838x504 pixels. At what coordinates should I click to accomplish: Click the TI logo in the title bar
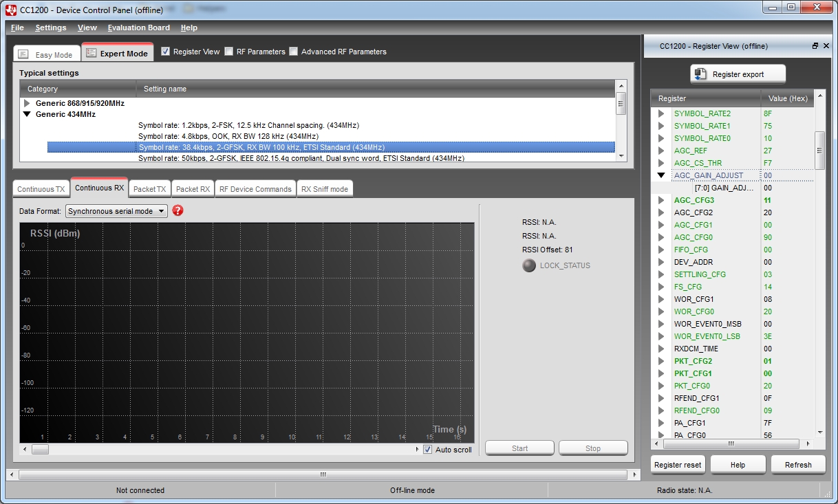[10, 10]
